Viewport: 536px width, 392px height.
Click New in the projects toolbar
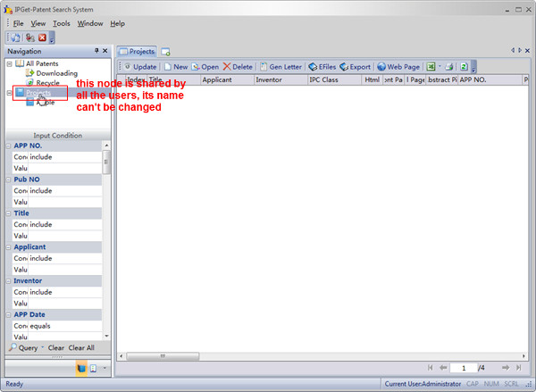[x=176, y=67]
